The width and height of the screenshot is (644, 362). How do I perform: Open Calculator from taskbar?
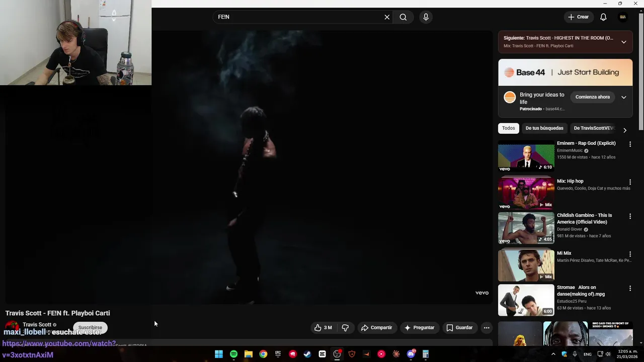coord(426,354)
